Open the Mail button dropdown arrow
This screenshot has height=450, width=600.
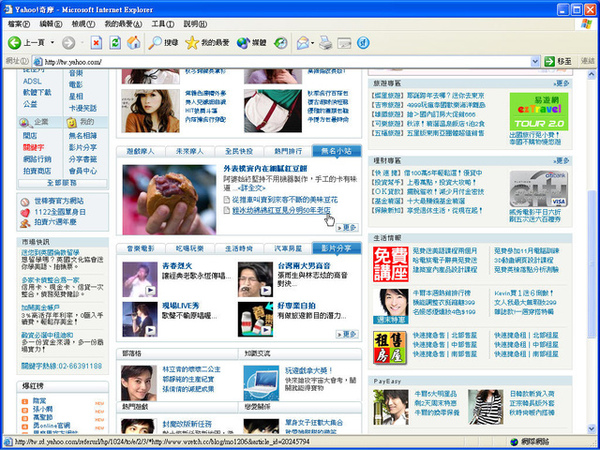[313, 43]
